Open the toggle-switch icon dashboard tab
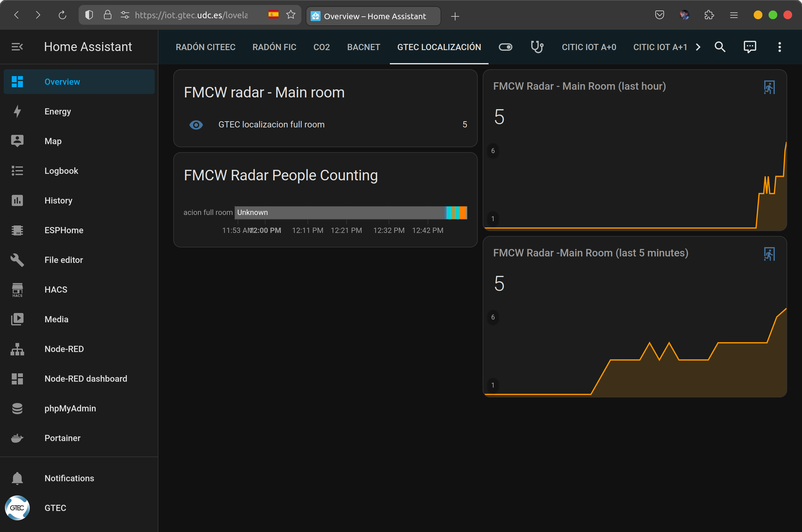This screenshot has height=532, width=802. 505,47
